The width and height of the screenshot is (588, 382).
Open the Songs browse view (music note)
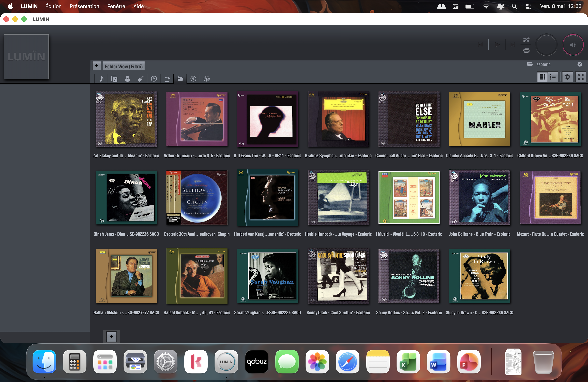pos(101,79)
